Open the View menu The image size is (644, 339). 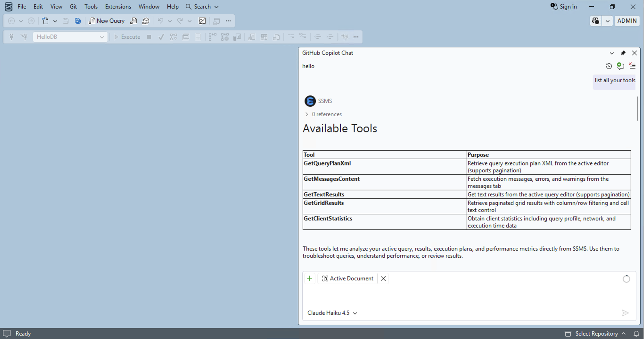[56, 7]
